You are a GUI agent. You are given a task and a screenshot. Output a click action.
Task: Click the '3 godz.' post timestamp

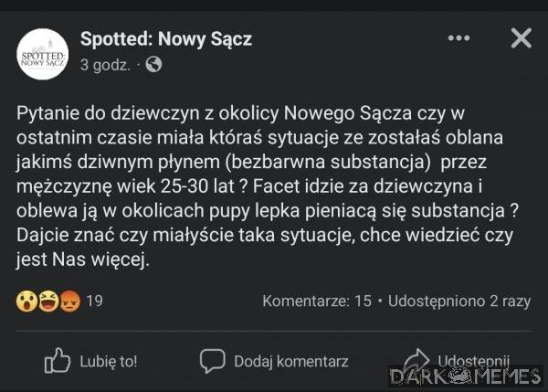(x=105, y=65)
